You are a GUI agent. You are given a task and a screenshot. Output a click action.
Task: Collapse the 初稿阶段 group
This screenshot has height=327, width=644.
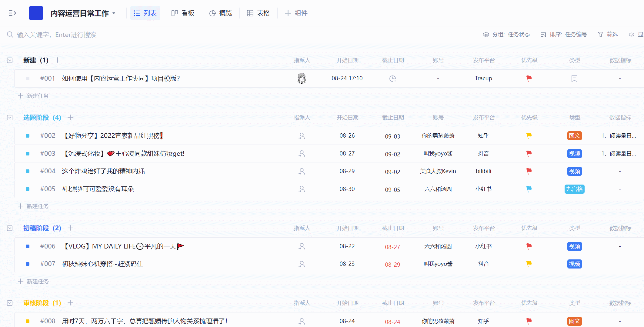[10, 228]
